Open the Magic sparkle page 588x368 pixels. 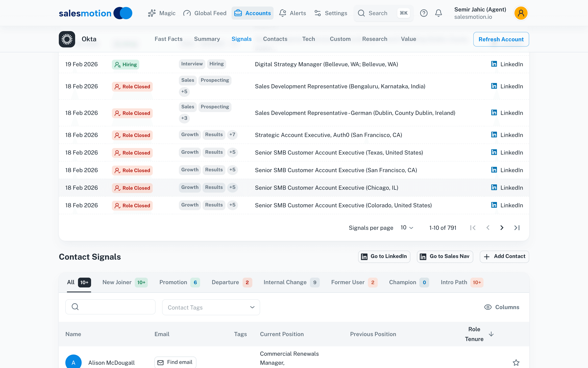point(162,13)
